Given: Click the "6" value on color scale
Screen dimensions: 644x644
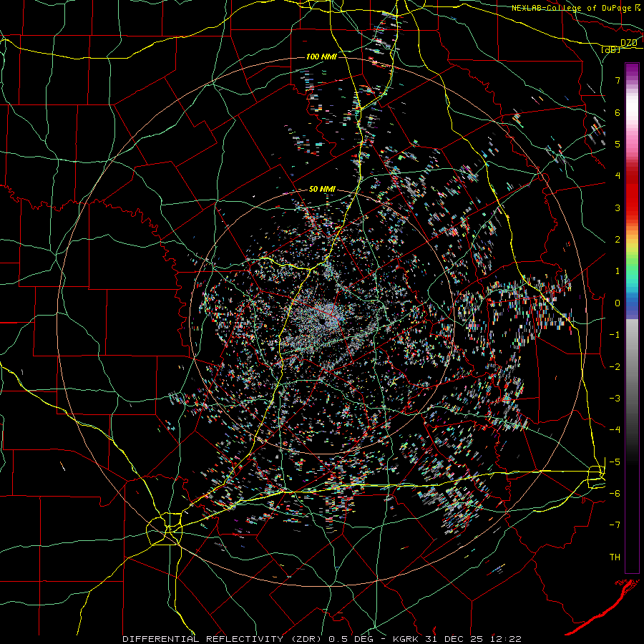Looking at the screenshot, I should pyautogui.click(x=618, y=112).
